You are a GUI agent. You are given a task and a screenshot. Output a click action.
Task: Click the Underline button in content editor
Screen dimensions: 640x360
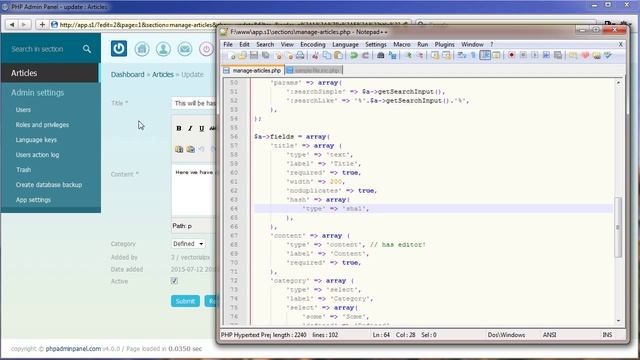pos(202,128)
